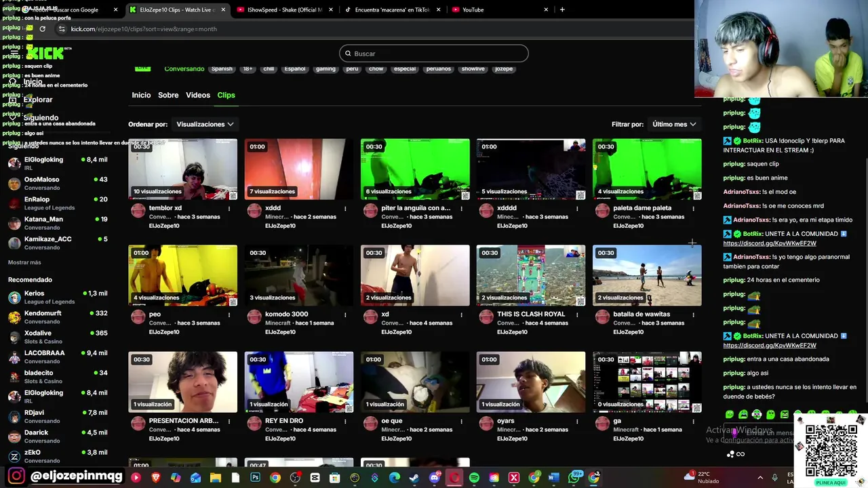Play the 'PRESENTACION ARB...' clip thumbnail
The height and width of the screenshot is (488, 868).
182,382
